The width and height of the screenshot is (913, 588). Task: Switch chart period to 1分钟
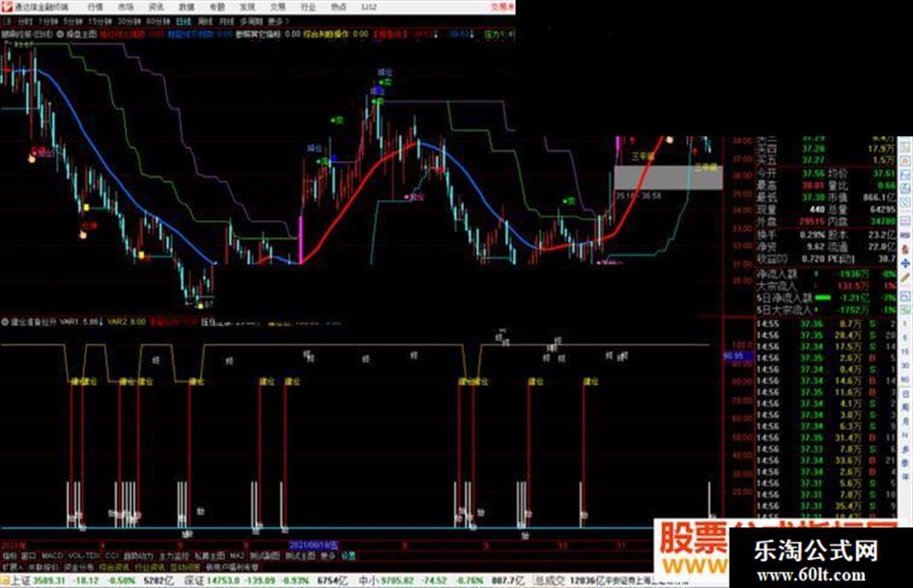(x=47, y=21)
